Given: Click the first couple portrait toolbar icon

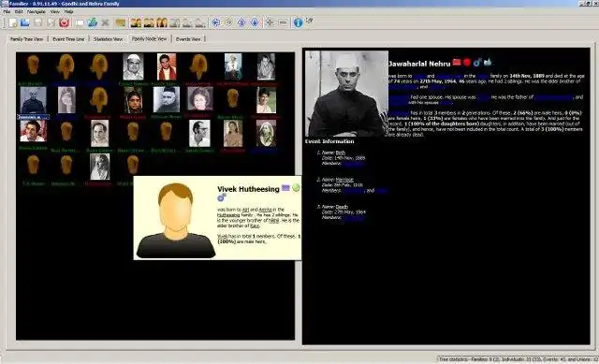Looking at the screenshot, I should 136,22.
